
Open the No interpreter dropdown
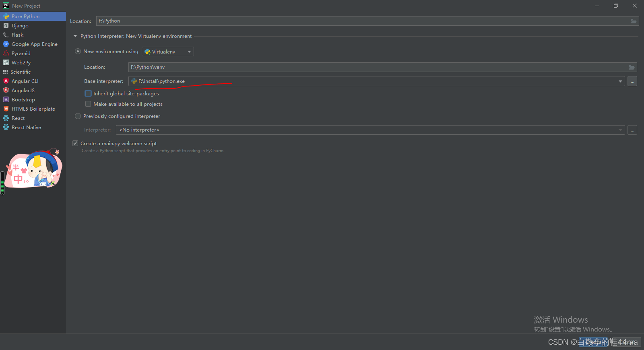370,130
